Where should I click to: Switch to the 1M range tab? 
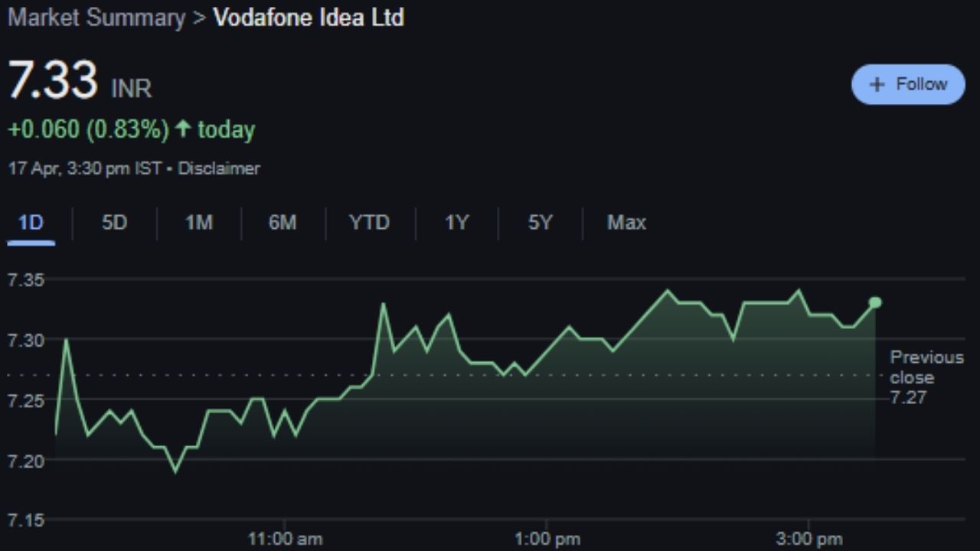click(198, 223)
